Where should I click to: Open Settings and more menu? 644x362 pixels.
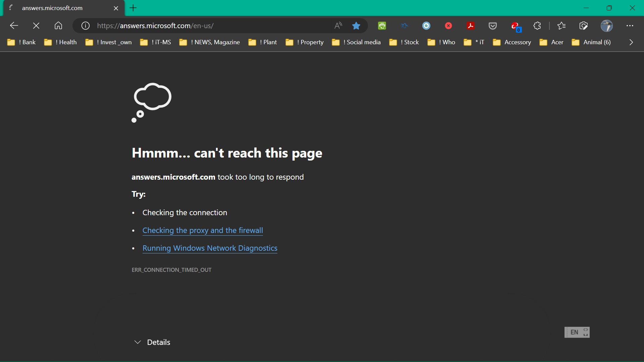630,25
